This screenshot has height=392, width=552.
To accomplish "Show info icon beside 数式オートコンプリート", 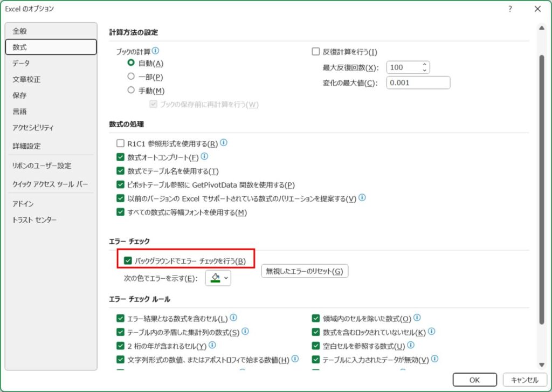I will coord(204,156).
